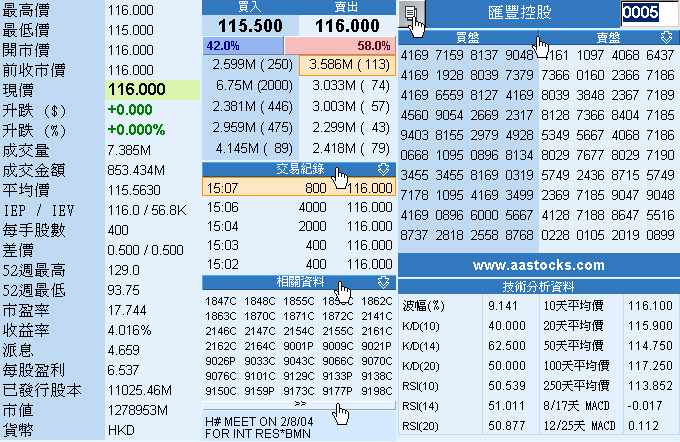Click the 技術分析資料 header
The image size is (680, 442).
538,286
